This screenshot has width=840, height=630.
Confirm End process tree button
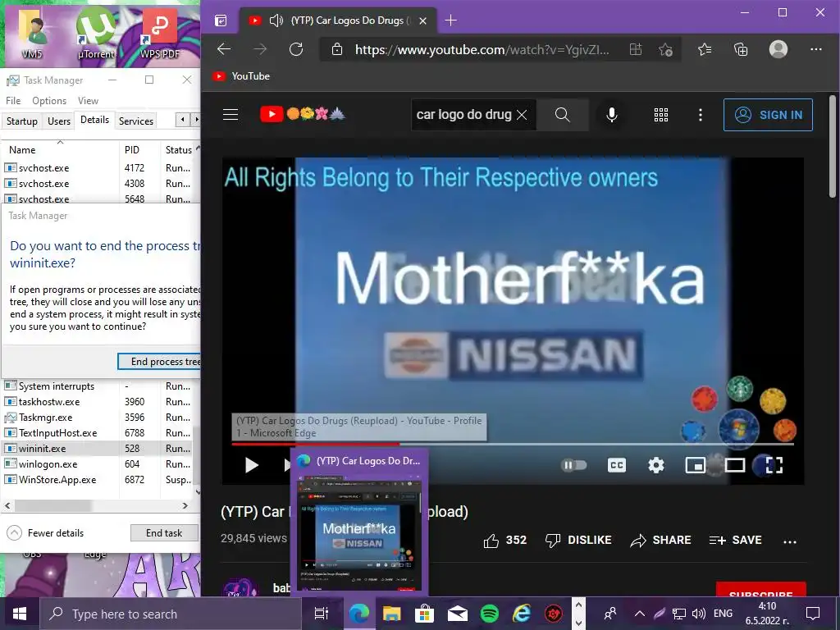(159, 362)
